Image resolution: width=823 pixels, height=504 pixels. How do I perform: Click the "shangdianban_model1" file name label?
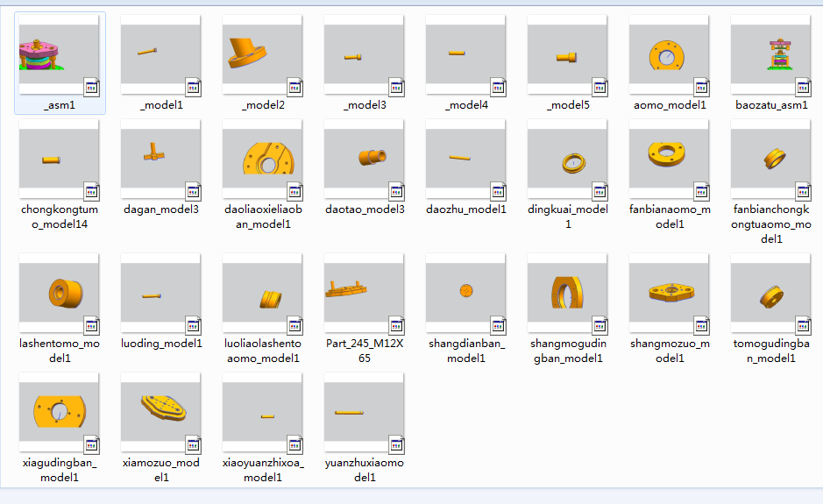point(466,351)
